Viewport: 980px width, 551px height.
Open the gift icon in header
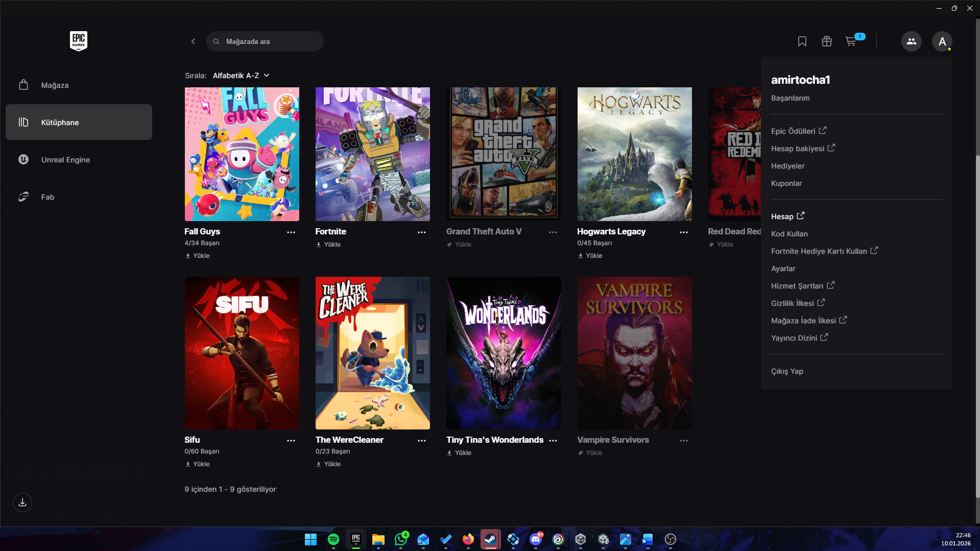(827, 41)
